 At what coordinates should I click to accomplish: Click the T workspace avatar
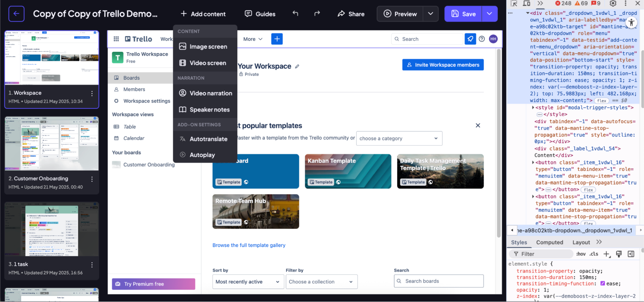pos(118,58)
